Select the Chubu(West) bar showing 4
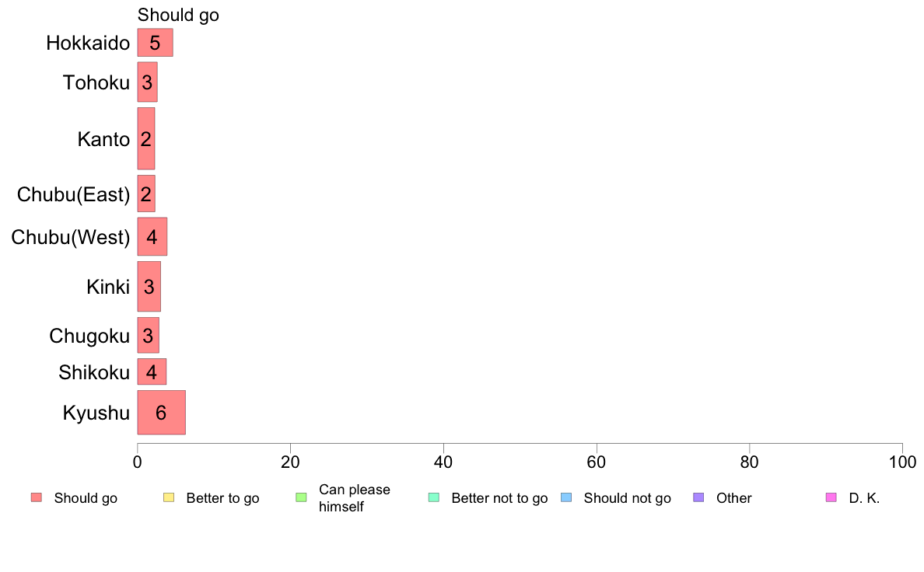924x572 pixels. 152,236
